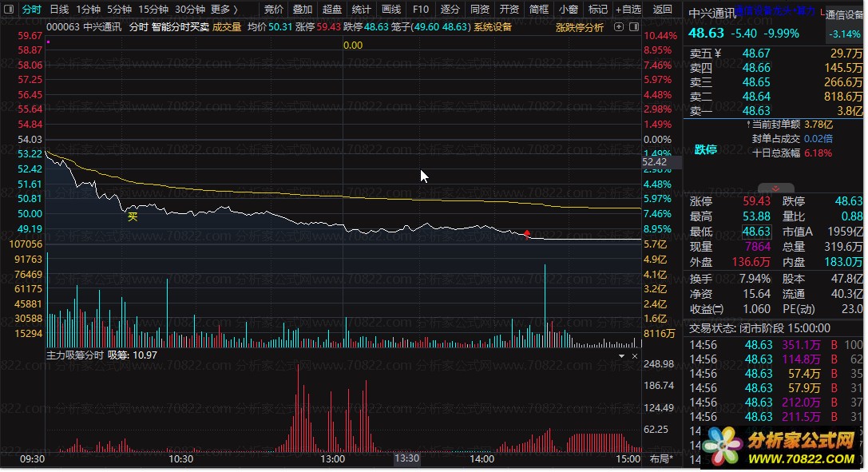Viewport: 868px width, 472px height.
Task: Open the 布局* layout menu
Action: [x=661, y=459]
